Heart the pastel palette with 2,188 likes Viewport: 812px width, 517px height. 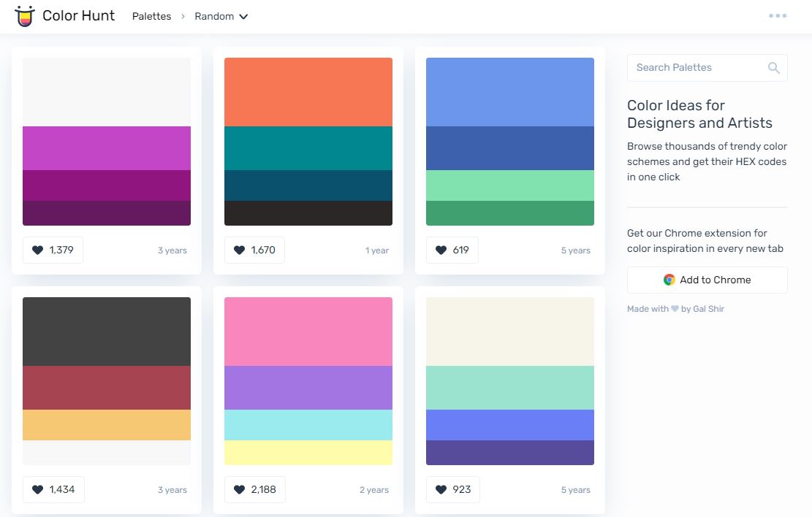coord(255,490)
